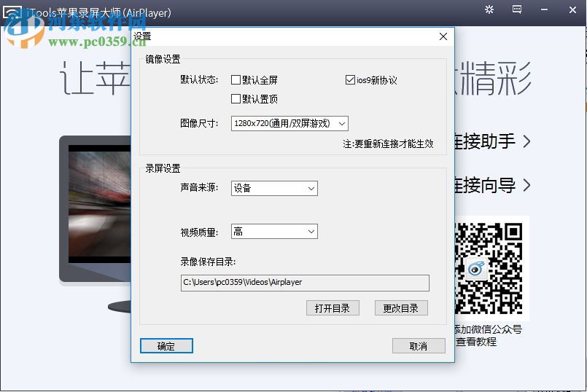
Task: Click the feedback message icon in the title bar
Action: [x=516, y=9]
